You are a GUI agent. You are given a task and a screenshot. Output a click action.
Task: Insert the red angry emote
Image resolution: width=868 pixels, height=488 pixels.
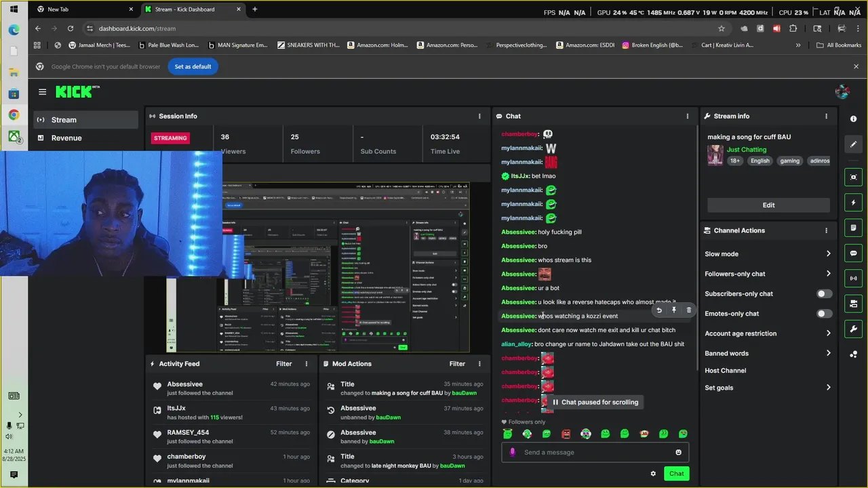coord(566,434)
